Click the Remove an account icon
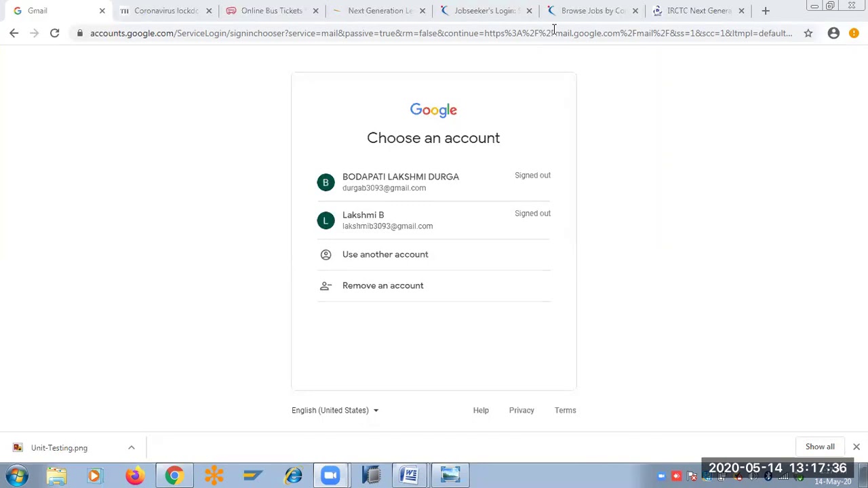This screenshot has width=868, height=488. (x=325, y=285)
